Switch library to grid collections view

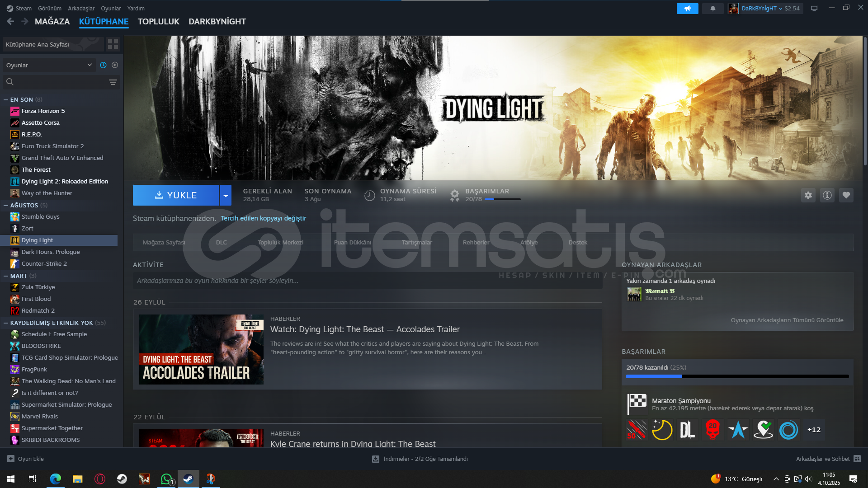click(x=113, y=44)
